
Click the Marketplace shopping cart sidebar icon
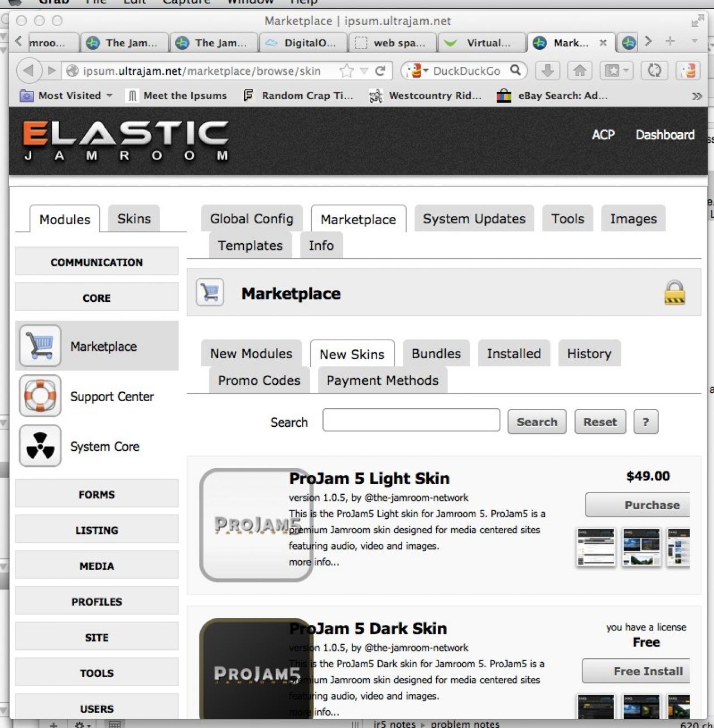(40, 346)
